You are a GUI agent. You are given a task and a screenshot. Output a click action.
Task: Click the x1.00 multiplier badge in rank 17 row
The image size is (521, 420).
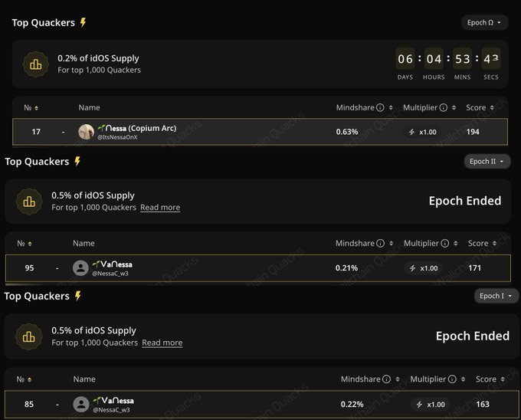click(423, 132)
